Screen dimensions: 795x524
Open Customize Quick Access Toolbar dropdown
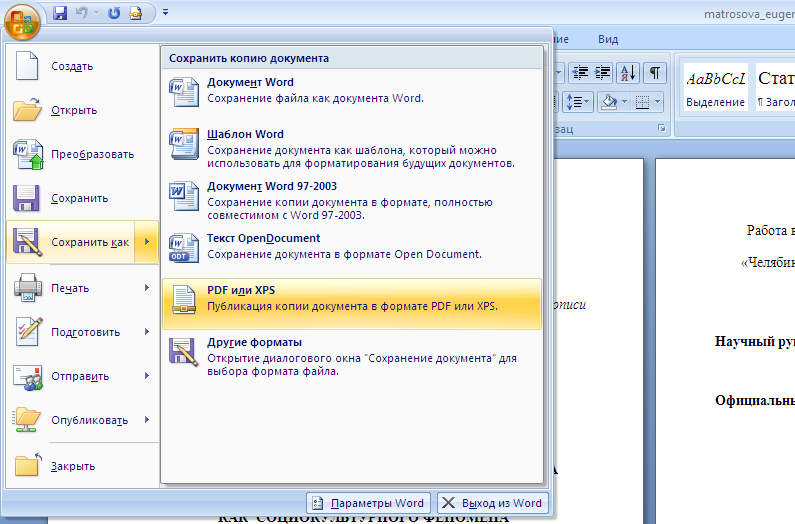pyautogui.click(x=165, y=12)
